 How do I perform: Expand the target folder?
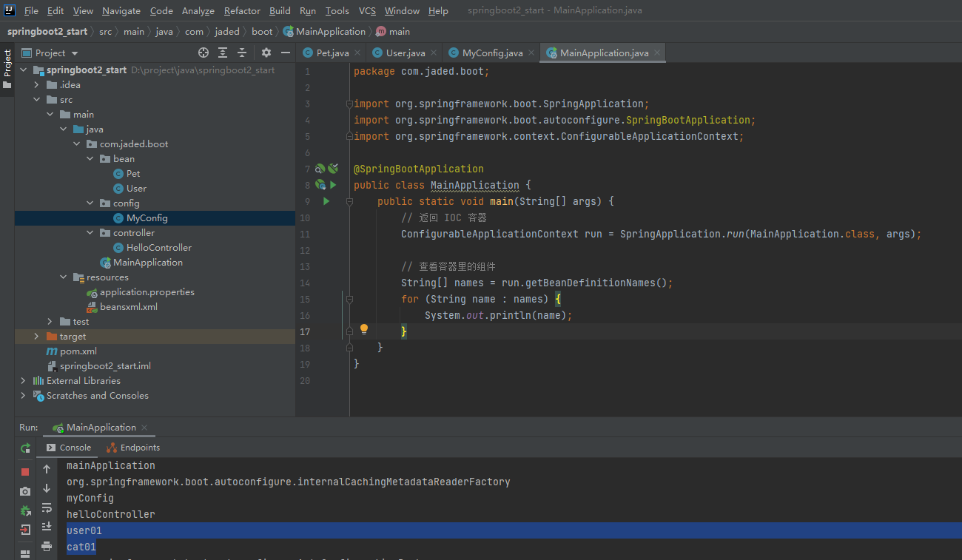36,337
